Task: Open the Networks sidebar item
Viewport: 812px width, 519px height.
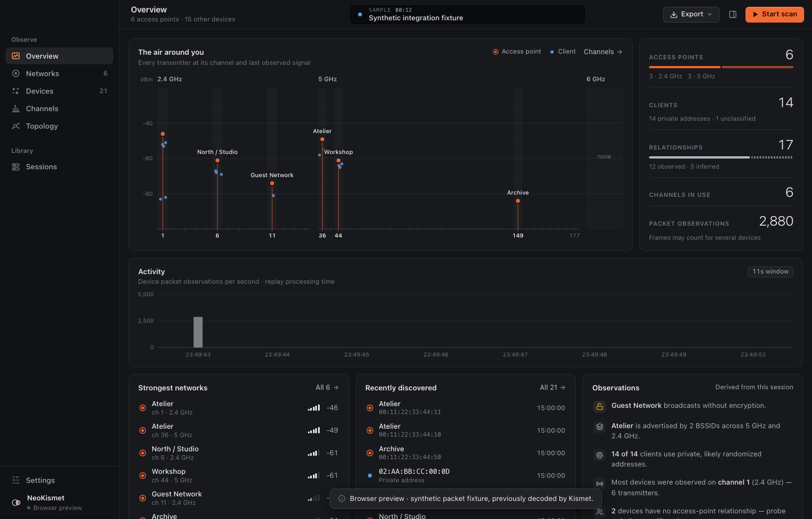Action: tap(59, 73)
